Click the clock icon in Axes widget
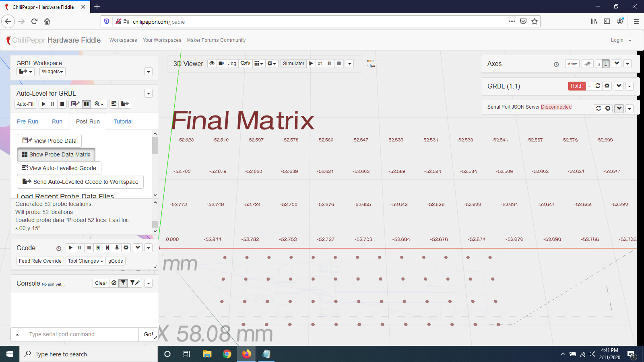Viewport: 644px width, 362px height. [x=556, y=64]
